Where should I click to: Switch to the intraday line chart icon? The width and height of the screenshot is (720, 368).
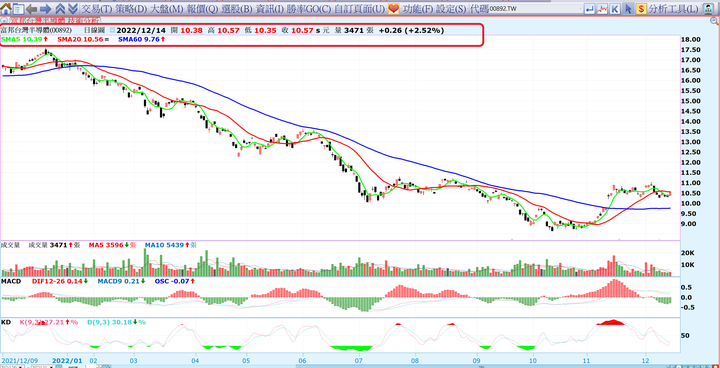pos(602,8)
